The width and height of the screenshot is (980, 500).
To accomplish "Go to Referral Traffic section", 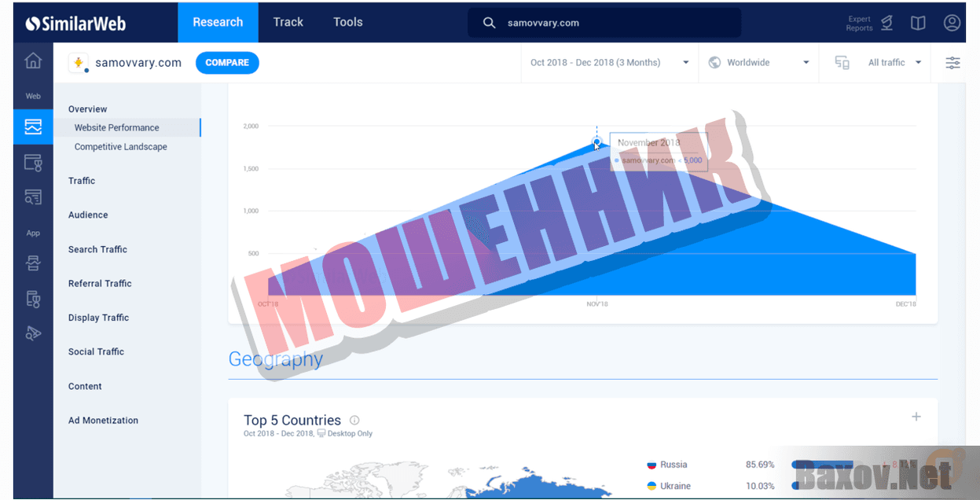I will point(100,284).
